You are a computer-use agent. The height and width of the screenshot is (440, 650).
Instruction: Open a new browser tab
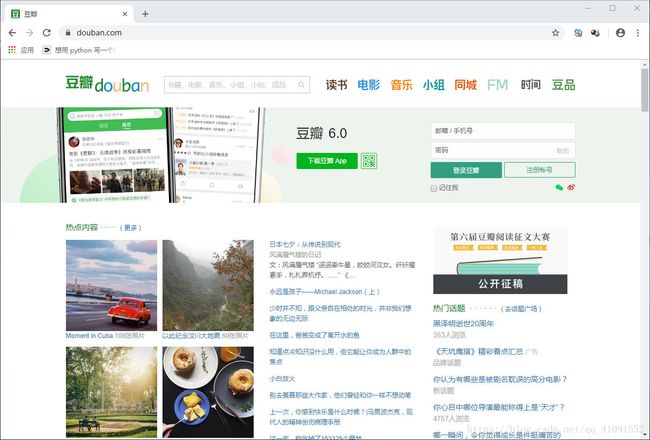145,14
